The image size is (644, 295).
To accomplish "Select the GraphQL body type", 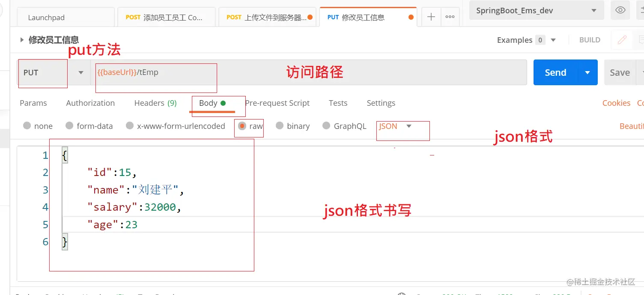I will (344, 126).
